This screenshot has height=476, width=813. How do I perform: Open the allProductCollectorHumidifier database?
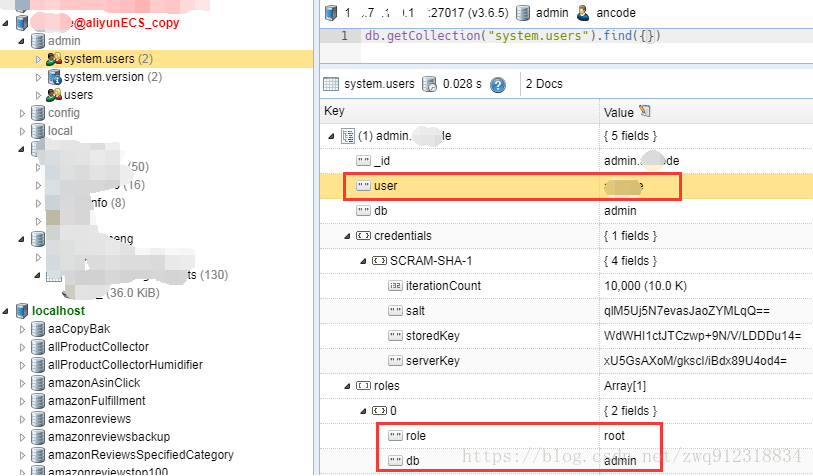[124, 365]
